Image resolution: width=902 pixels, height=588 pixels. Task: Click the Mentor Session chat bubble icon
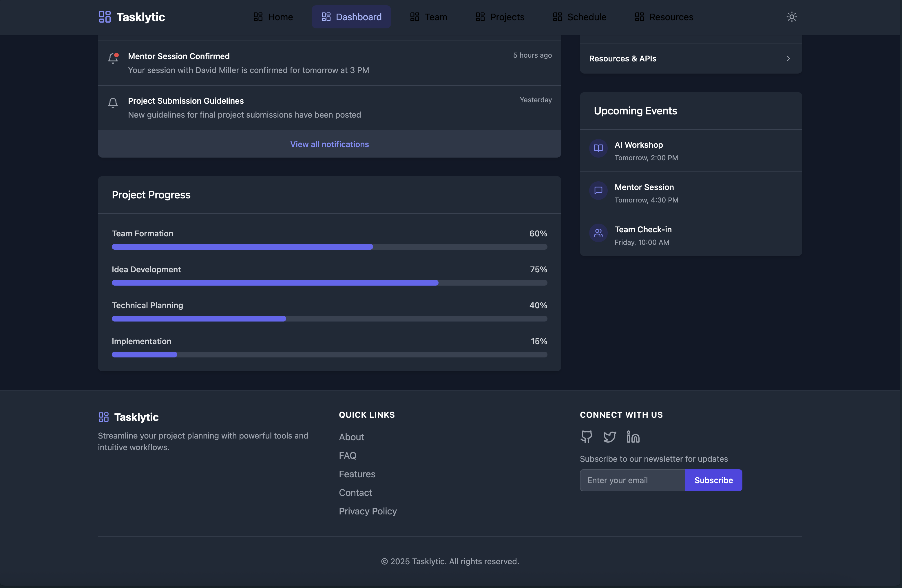[x=598, y=191]
